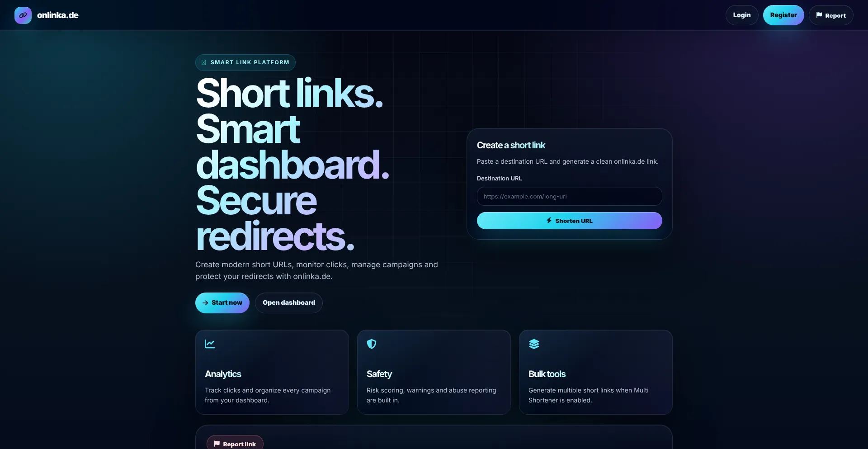Click the arrow icon in Start now
The width and height of the screenshot is (868, 449).
tap(205, 303)
